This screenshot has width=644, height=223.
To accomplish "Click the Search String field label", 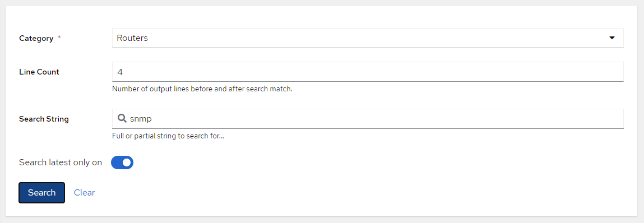I will (x=44, y=119).
